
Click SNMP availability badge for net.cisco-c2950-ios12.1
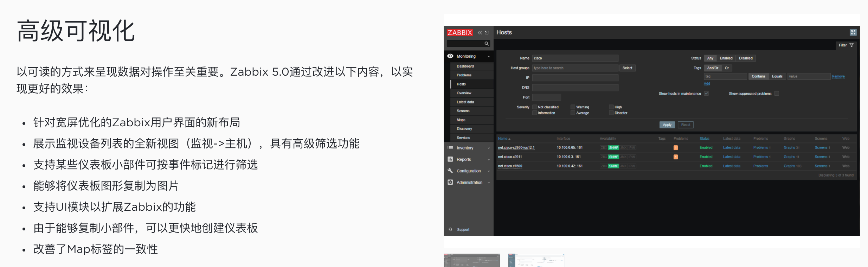tap(613, 148)
